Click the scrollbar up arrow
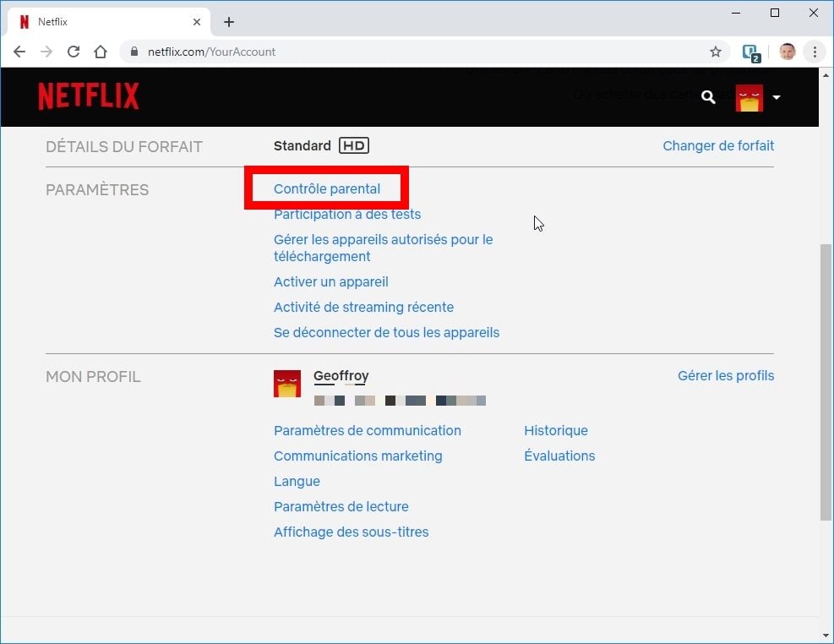The image size is (834, 644). pyautogui.click(x=826, y=75)
